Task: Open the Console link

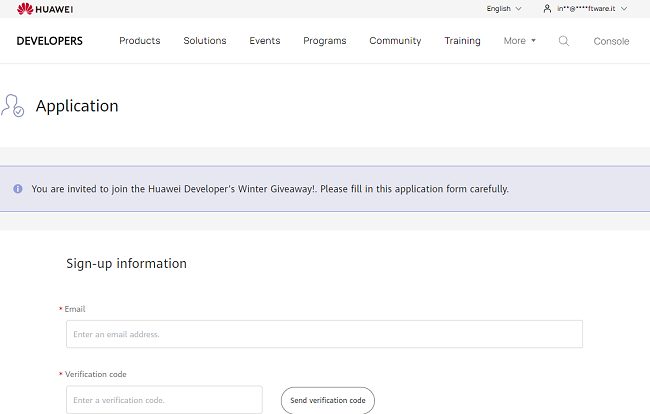Action: pos(611,41)
